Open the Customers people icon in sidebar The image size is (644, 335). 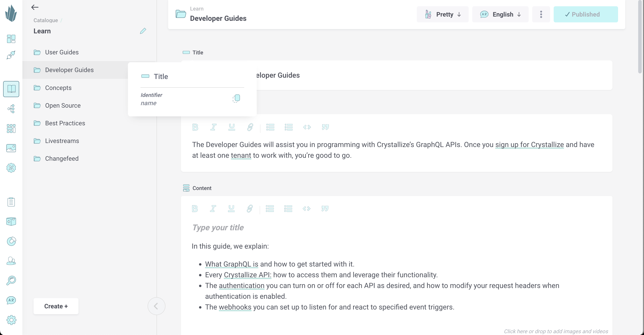pos(11,261)
